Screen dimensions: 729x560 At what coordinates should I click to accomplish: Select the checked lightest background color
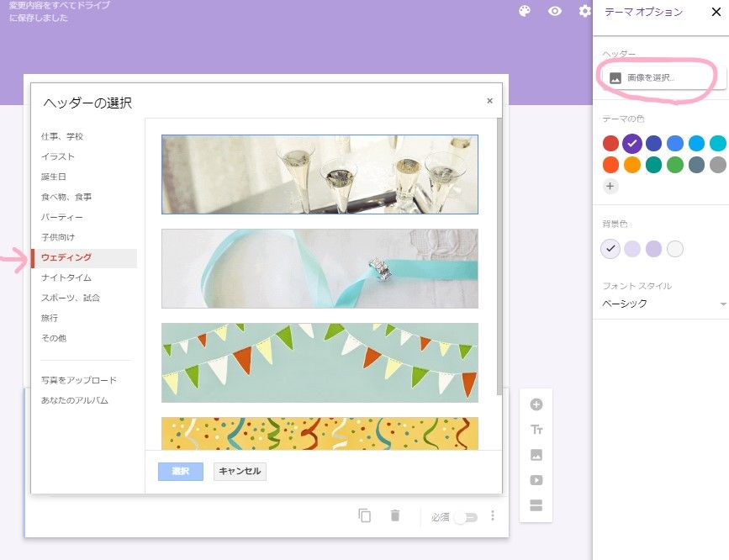610,249
